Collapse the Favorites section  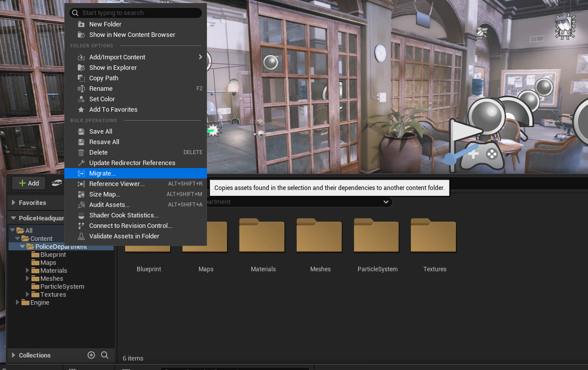[13, 203]
